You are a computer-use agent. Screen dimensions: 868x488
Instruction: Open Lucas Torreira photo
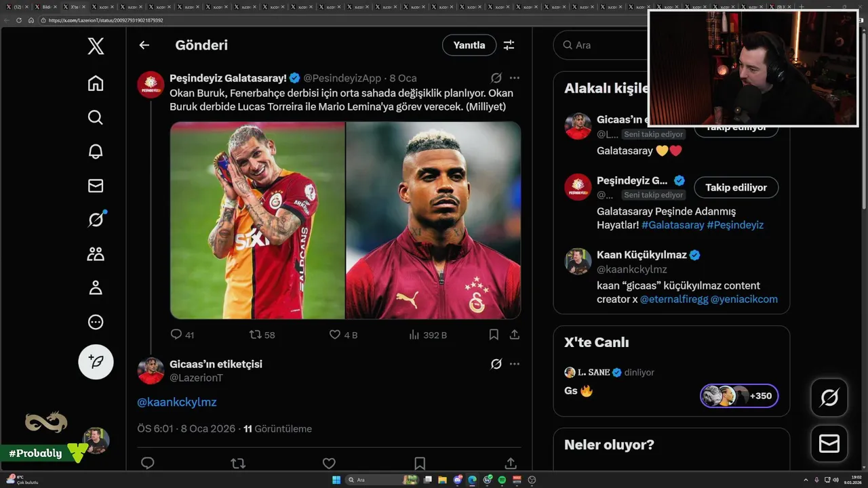pyautogui.click(x=258, y=220)
